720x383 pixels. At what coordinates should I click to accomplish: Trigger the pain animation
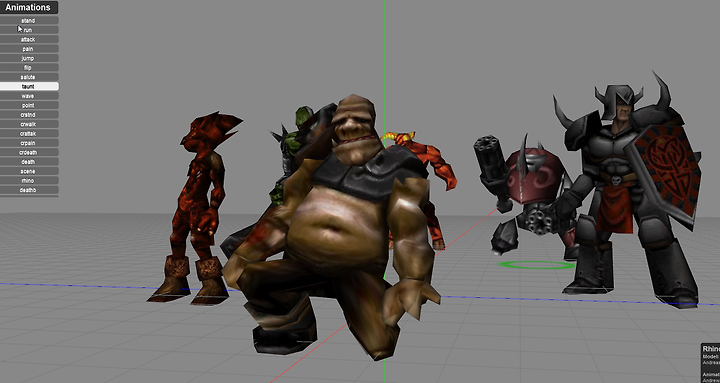[29, 49]
